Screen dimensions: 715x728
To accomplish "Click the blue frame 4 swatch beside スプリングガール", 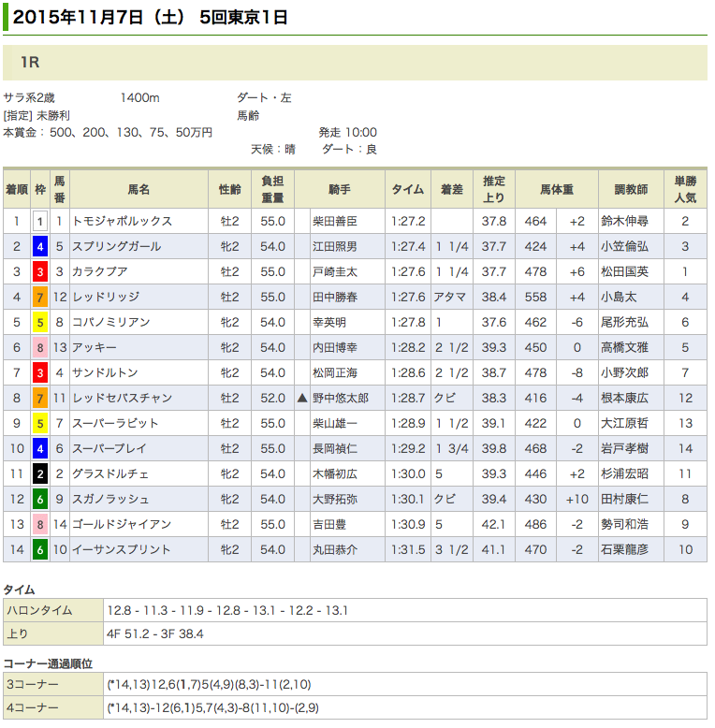I will tap(39, 247).
